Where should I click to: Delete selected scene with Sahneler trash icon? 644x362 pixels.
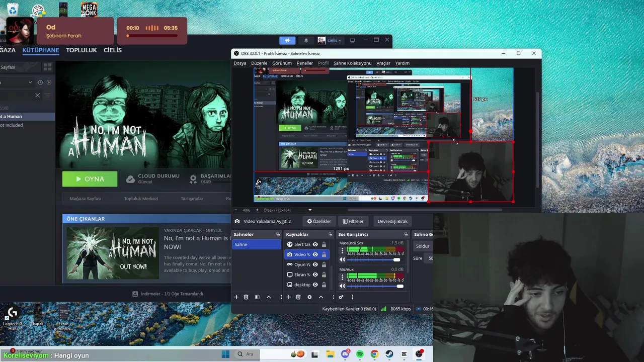click(246, 297)
